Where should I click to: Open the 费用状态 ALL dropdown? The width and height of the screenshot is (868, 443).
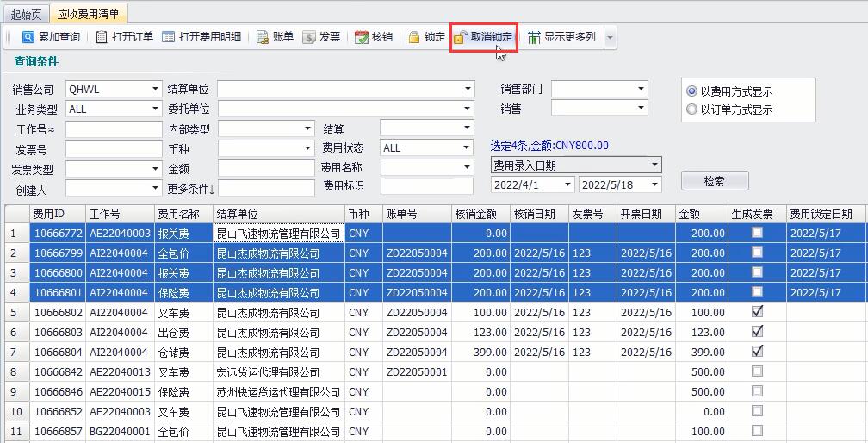467,147
